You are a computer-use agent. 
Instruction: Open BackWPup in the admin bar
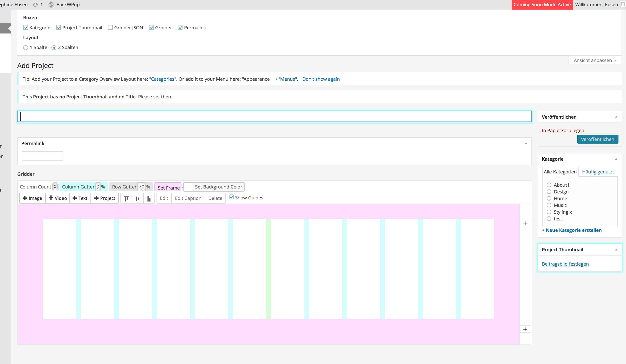tap(68, 5)
